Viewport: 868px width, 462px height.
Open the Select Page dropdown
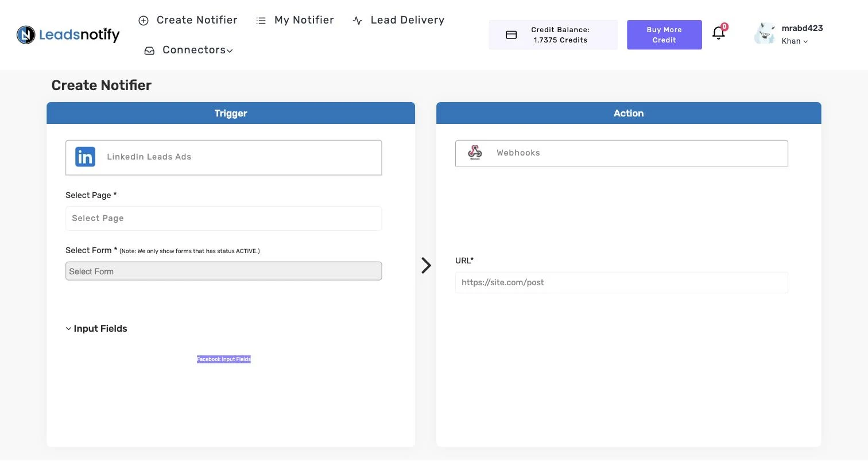point(223,218)
